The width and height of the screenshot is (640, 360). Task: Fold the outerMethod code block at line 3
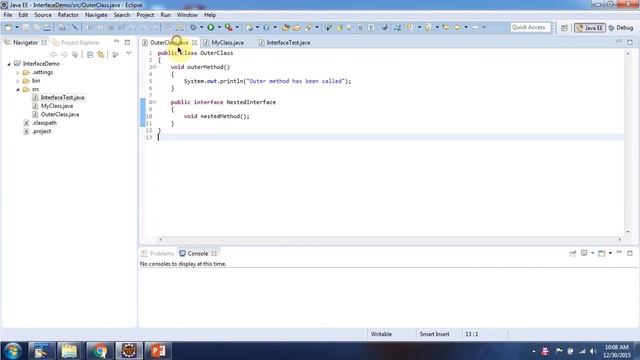click(x=154, y=67)
